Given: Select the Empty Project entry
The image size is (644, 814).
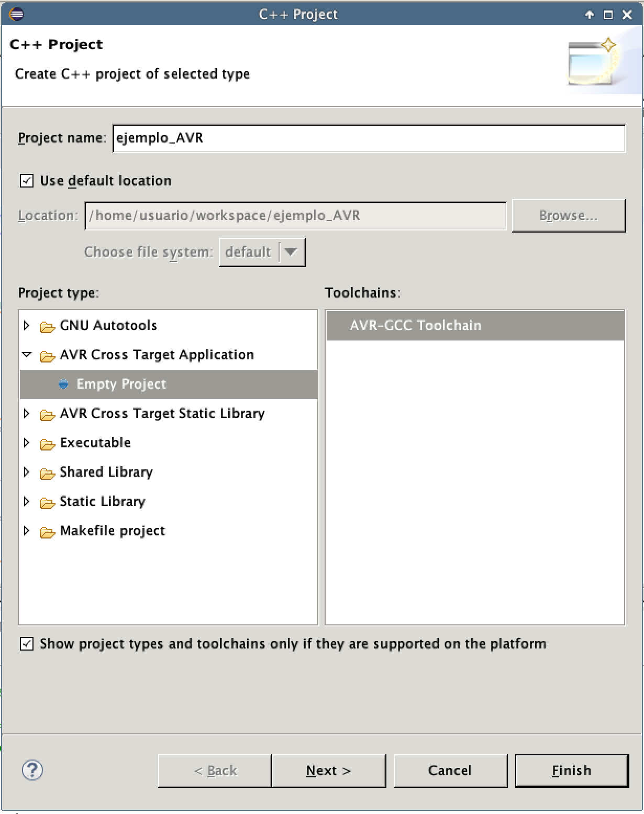Looking at the screenshot, I should [x=121, y=384].
